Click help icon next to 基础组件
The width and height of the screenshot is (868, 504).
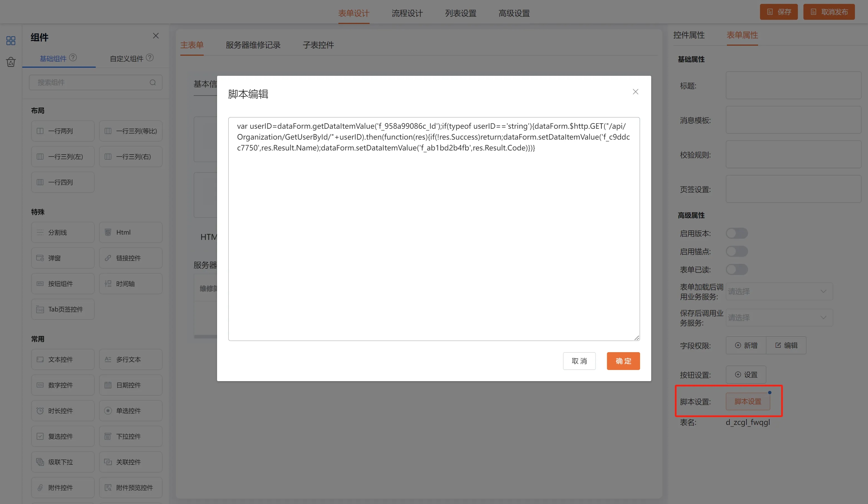pos(73,58)
